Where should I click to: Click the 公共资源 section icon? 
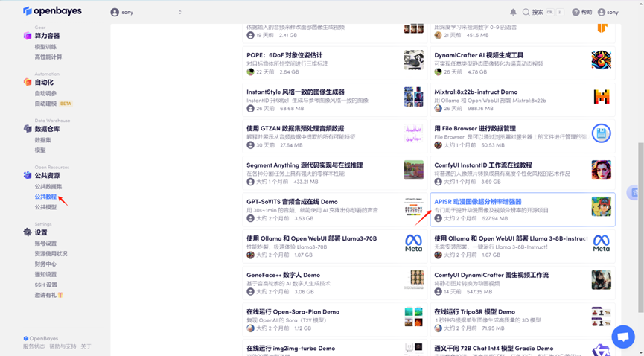(27, 175)
